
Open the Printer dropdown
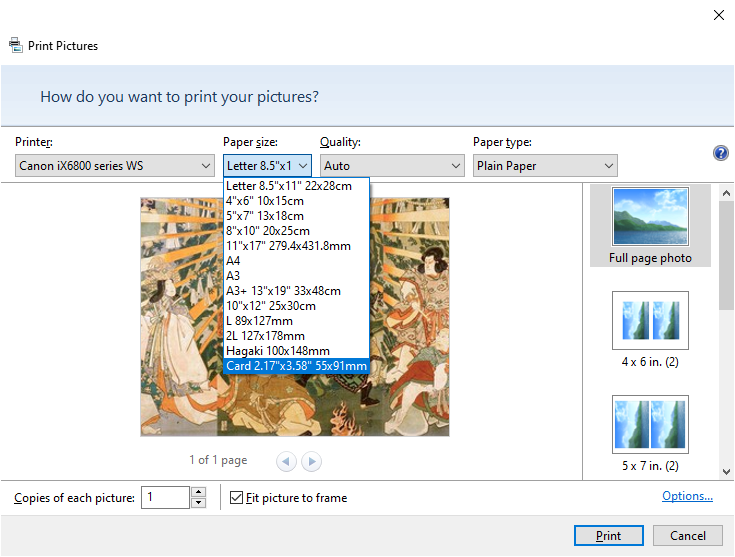click(116, 166)
